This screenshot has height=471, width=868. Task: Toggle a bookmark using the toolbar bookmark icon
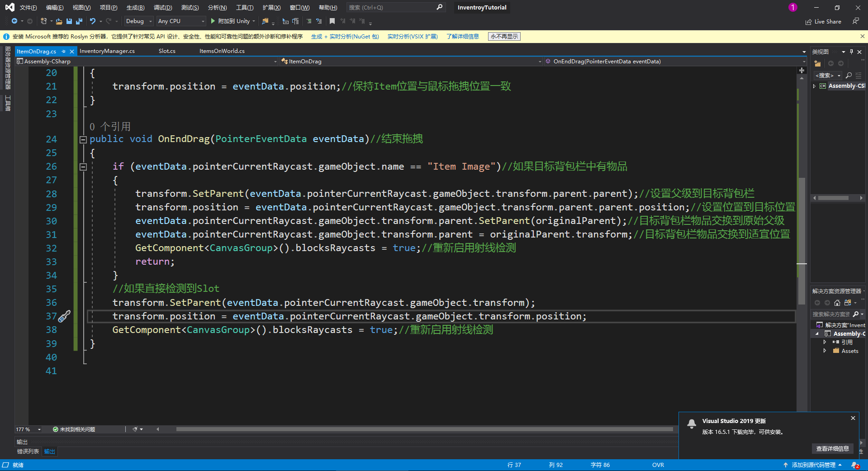tap(332, 21)
